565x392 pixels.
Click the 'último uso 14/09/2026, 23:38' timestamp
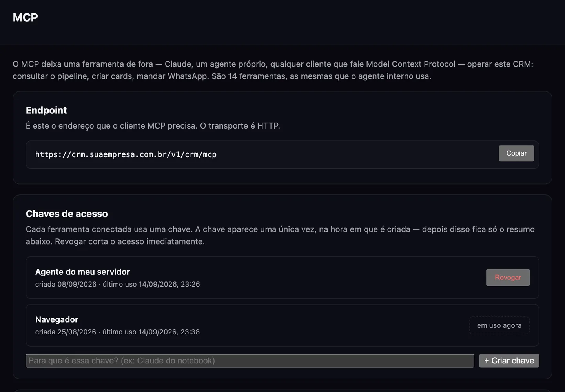[151, 332]
